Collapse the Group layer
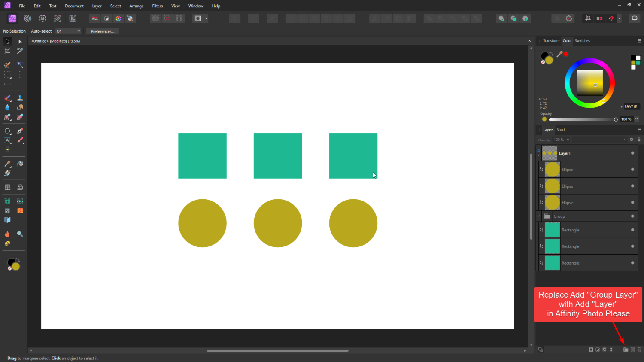The width and height of the screenshot is (644, 362). [539, 216]
